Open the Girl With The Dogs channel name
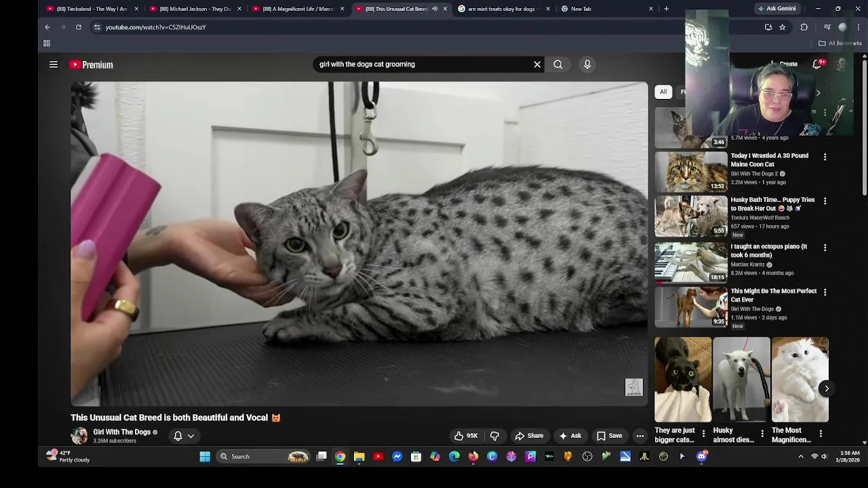Image resolution: width=868 pixels, height=488 pixels. (x=122, y=432)
